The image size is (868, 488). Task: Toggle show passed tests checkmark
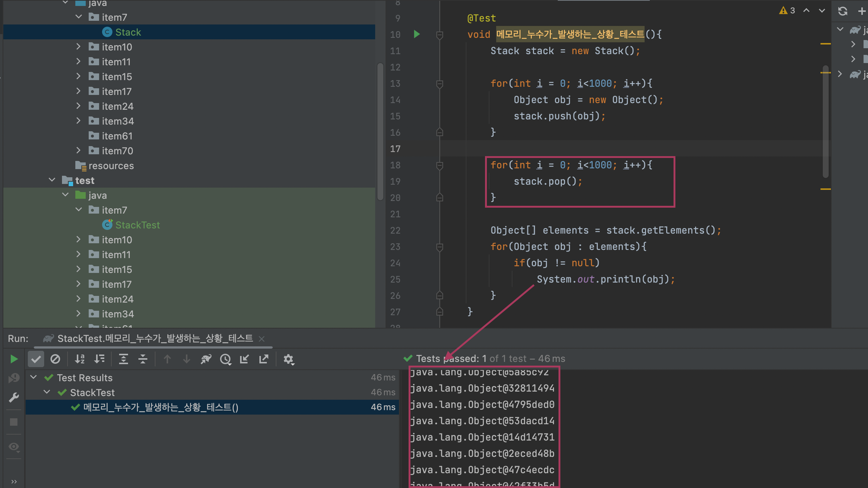(x=36, y=359)
